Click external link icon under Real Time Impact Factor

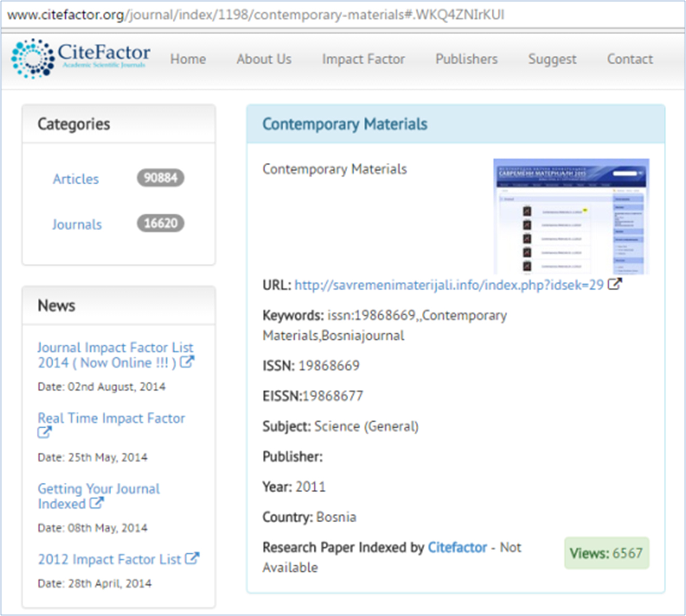coord(45,432)
